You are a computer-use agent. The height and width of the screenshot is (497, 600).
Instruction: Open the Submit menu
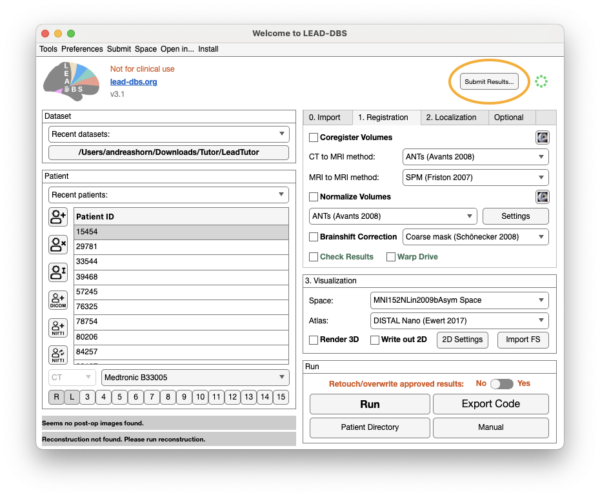tap(119, 49)
